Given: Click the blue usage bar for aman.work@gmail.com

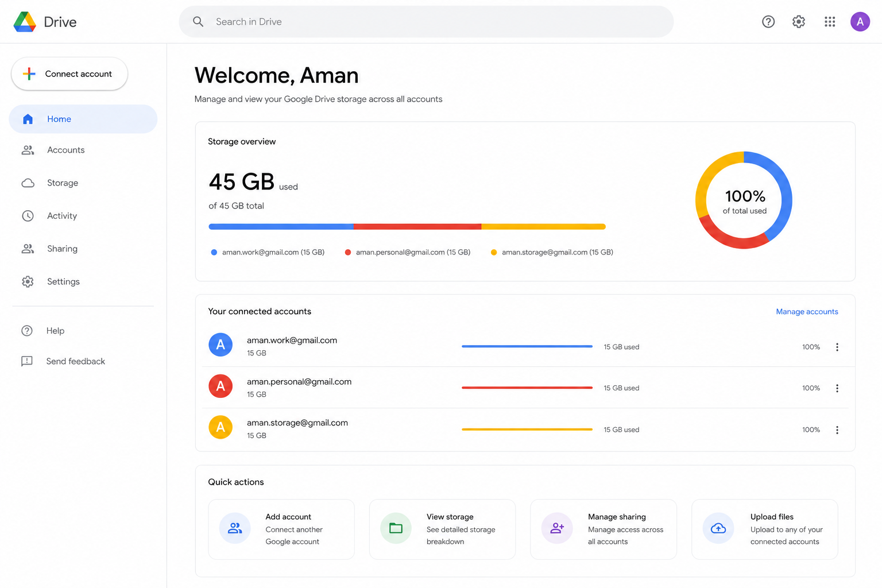Looking at the screenshot, I should [527, 346].
